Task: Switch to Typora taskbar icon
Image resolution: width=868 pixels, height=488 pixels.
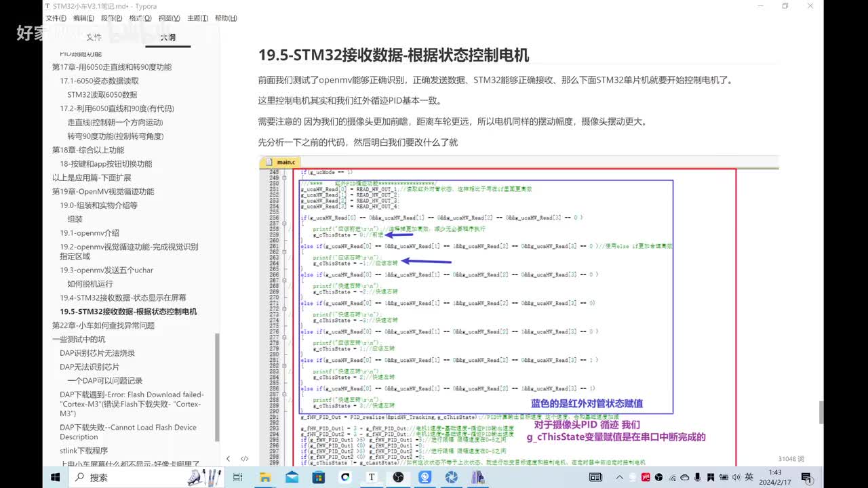Action: pos(372,477)
